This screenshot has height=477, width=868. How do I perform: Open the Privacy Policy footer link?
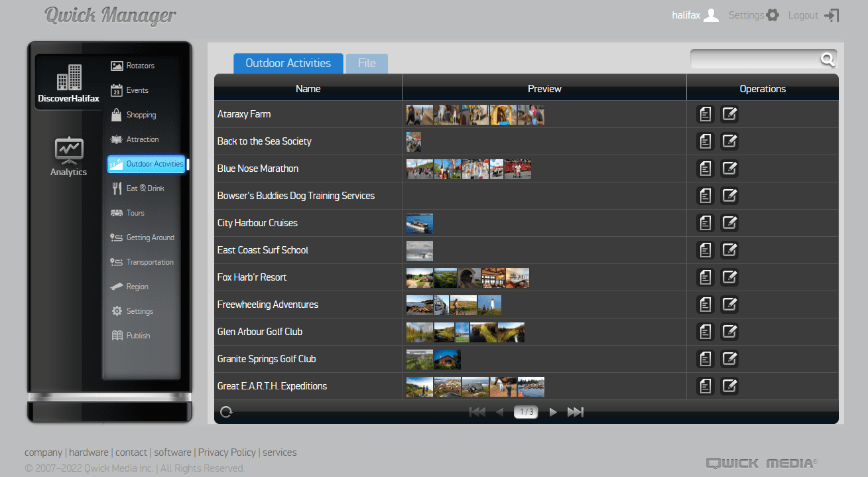(227, 452)
